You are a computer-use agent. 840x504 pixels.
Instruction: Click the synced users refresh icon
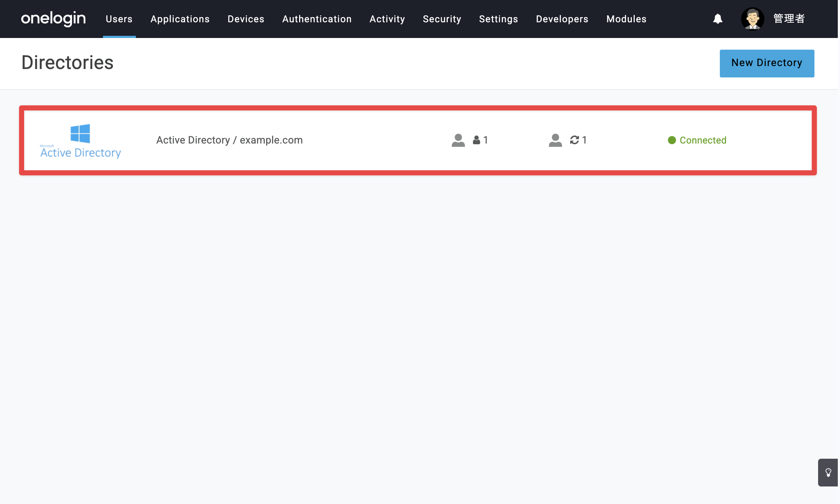pyautogui.click(x=574, y=140)
